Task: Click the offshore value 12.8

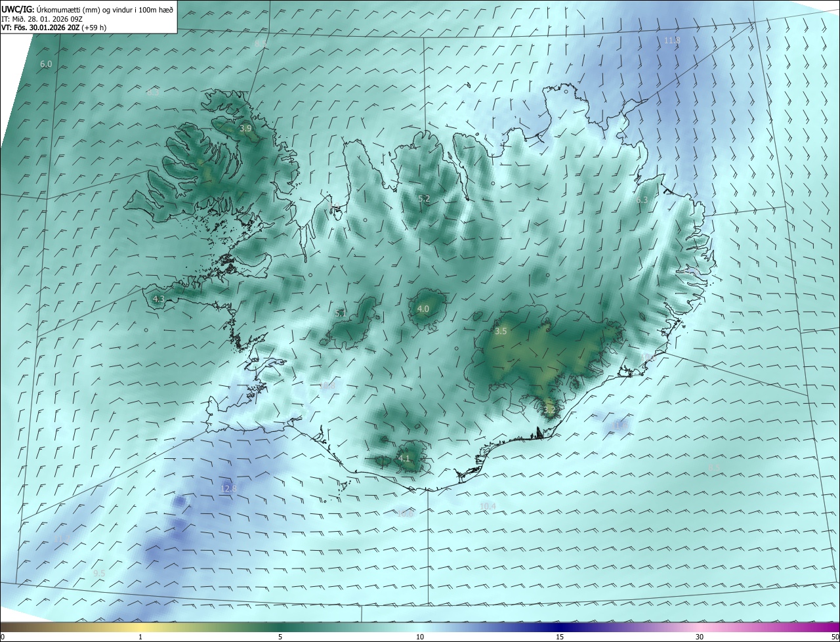Action: [x=228, y=488]
